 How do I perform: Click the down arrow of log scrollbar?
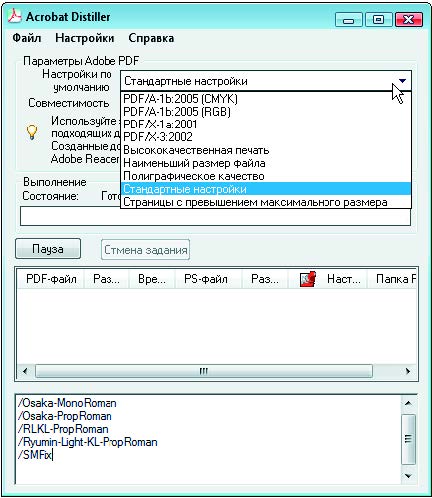tap(408, 476)
